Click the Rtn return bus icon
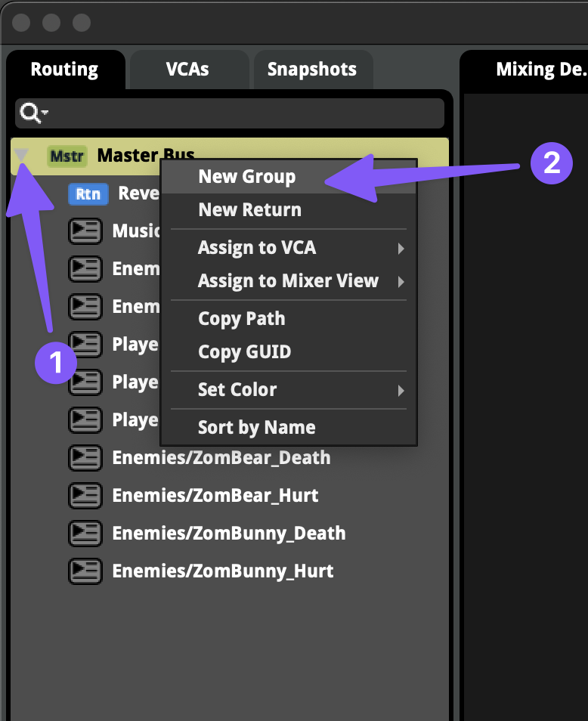This screenshot has height=721, width=588. (x=88, y=193)
